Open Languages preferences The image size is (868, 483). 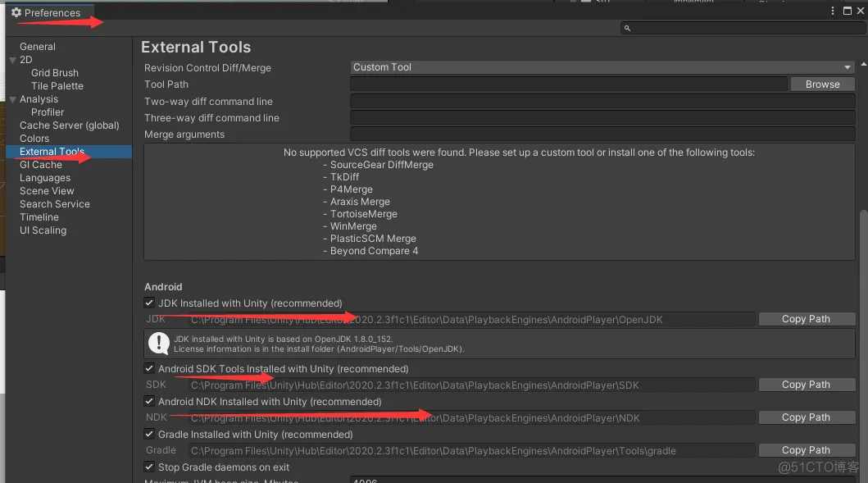(x=45, y=178)
